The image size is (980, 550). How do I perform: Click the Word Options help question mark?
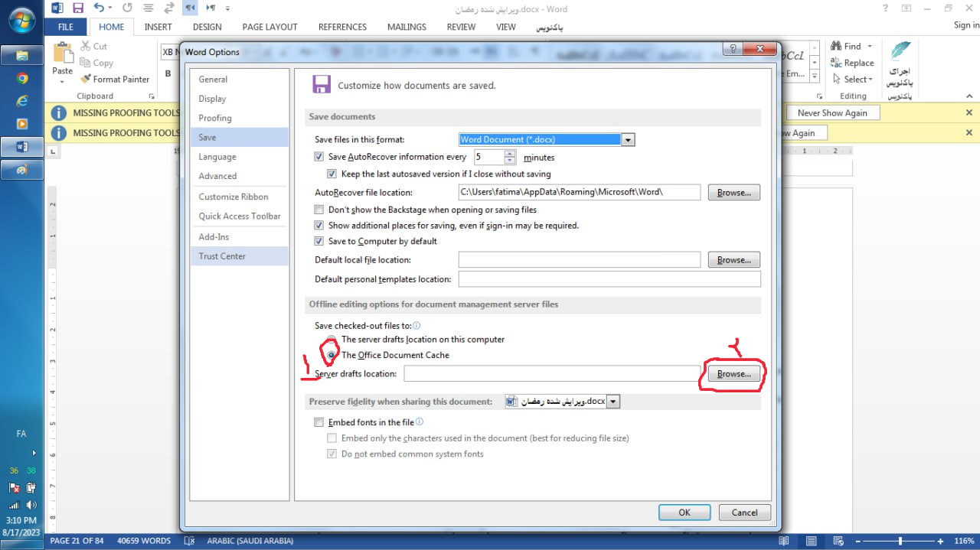pos(733,50)
